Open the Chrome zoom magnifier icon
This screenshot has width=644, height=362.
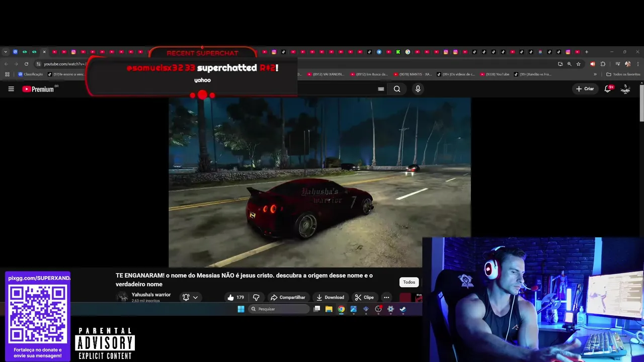coord(570,64)
